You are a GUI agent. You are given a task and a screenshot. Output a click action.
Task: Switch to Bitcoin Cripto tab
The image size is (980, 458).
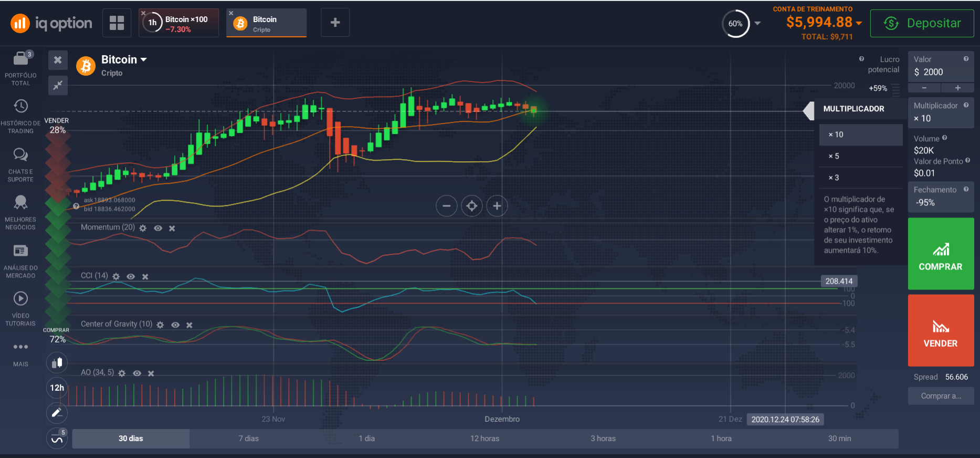pyautogui.click(x=267, y=23)
